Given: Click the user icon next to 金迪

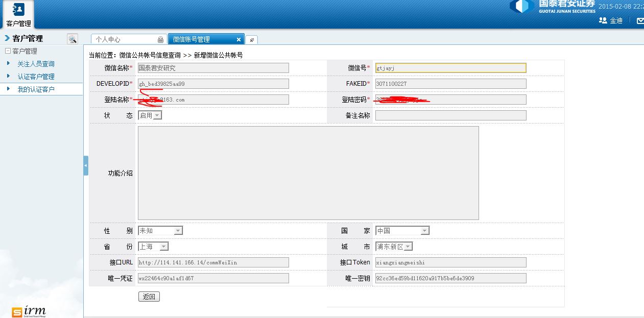Looking at the screenshot, I should (x=603, y=20).
